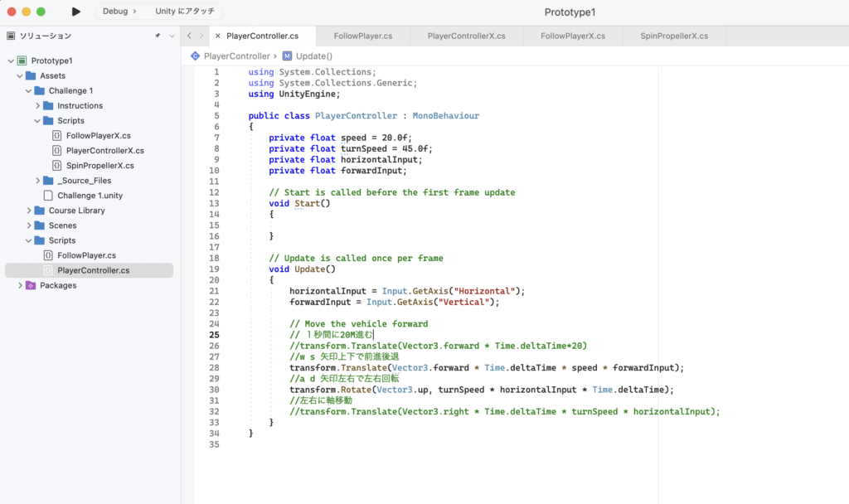The image size is (849, 504).
Task: Expand the Instructions folder
Action: click(38, 106)
